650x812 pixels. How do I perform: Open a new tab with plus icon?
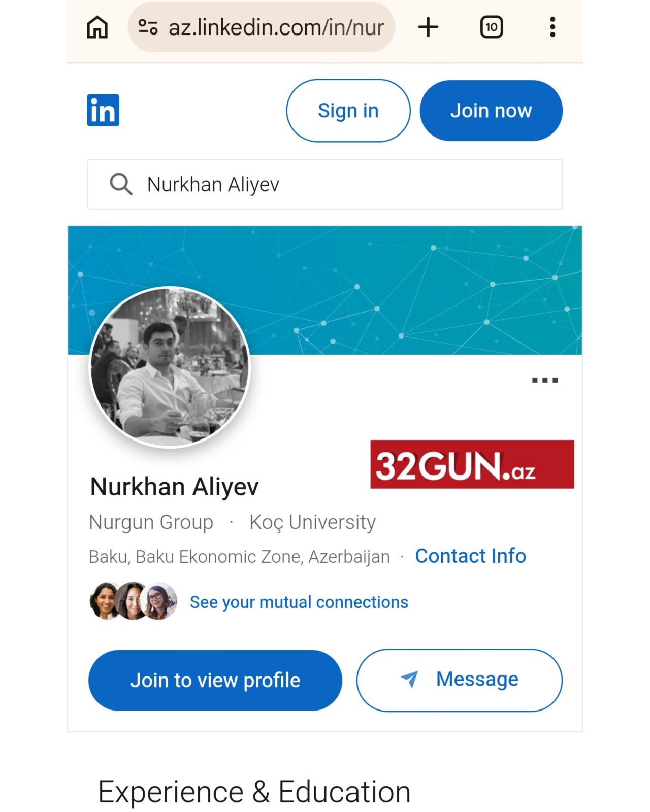(x=428, y=27)
